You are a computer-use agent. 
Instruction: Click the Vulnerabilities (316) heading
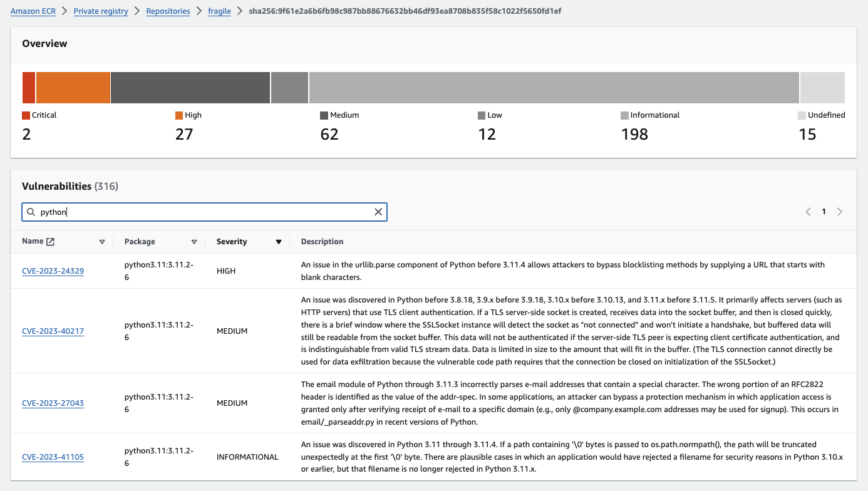point(70,187)
